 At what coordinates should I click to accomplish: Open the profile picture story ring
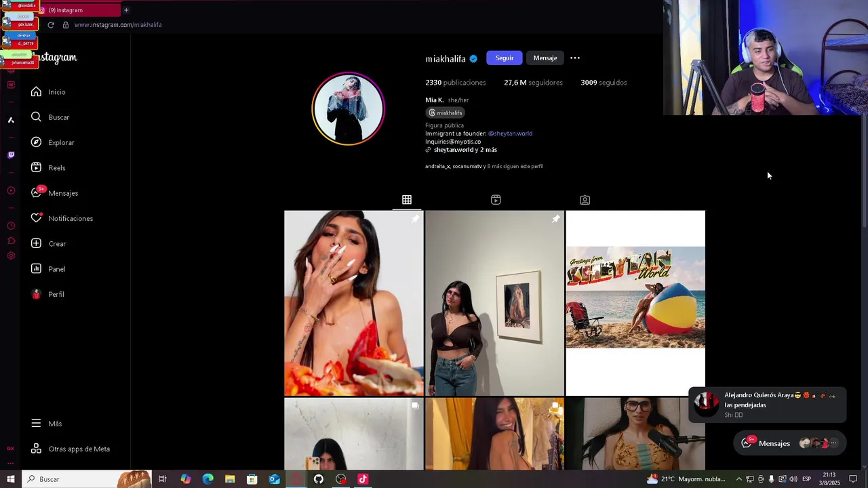349,109
